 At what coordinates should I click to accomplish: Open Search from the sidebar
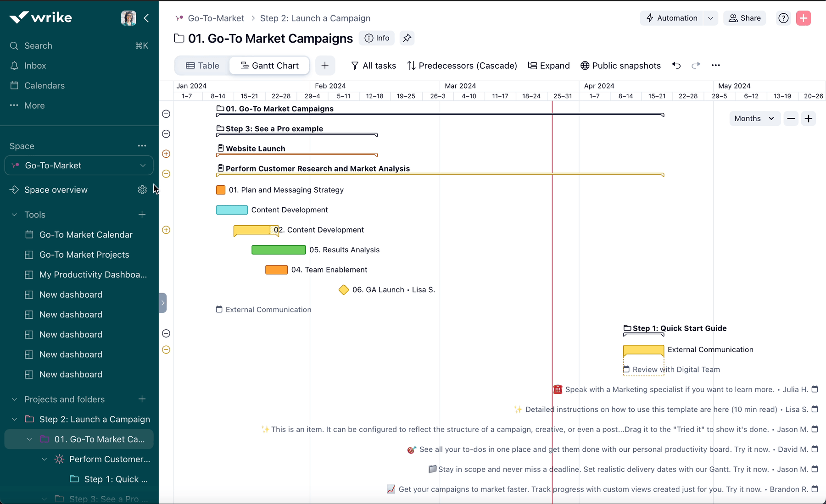[37, 45]
